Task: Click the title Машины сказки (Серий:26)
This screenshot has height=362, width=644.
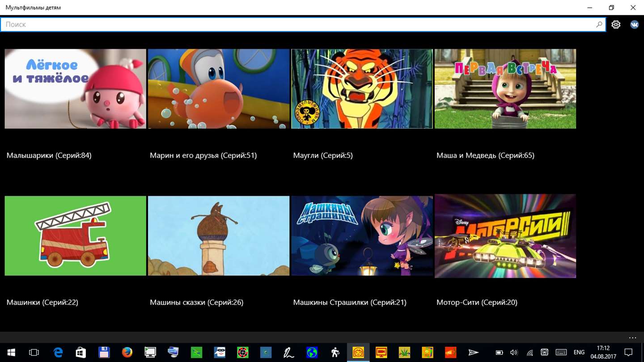Action: click(196, 303)
